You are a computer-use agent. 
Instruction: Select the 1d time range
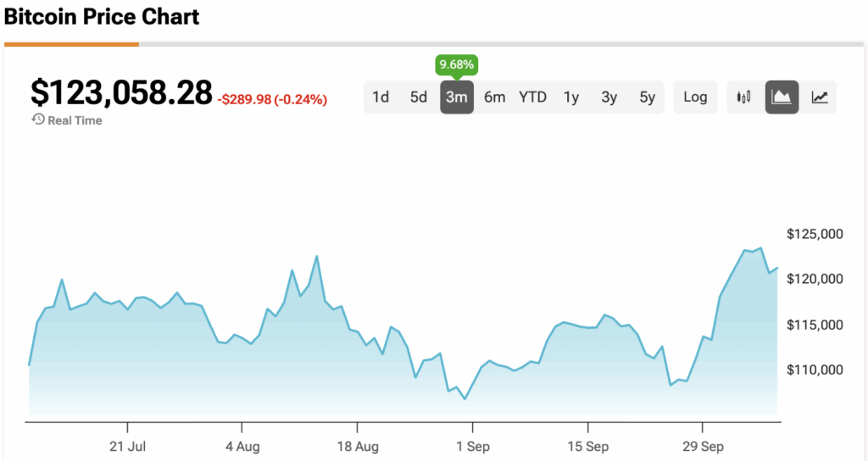(381, 97)
